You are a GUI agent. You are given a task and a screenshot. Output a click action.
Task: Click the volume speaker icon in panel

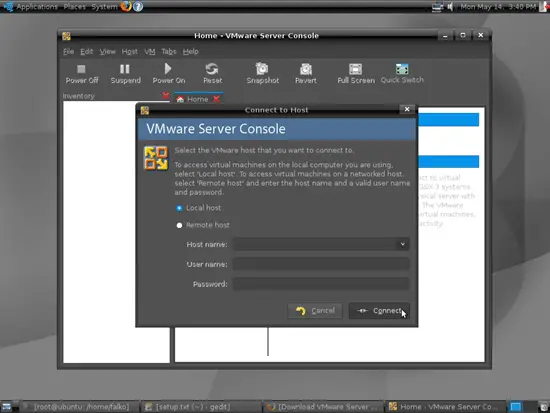450,7
